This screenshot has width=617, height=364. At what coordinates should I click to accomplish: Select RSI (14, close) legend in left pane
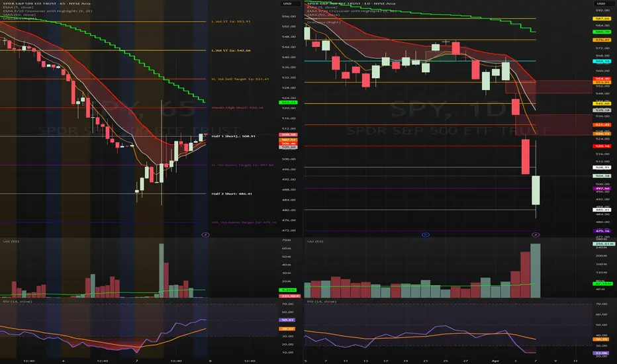(17, 301)
